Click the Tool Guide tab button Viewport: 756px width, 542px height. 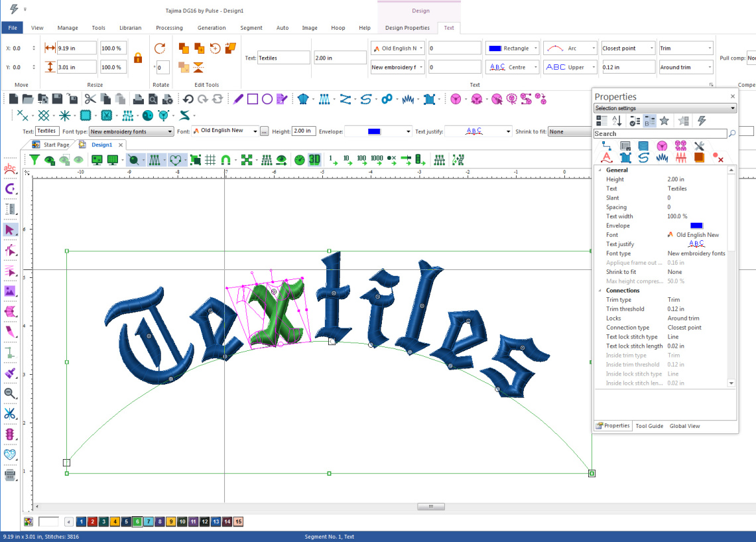[x=649, y=426]
